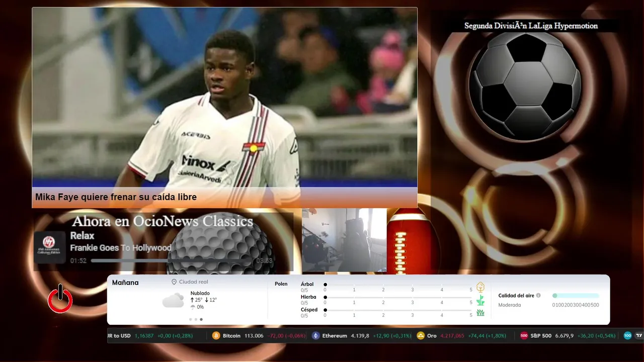The width and height of the screenshot is (644, 362).
Task: Click the Oro change +74,44 (+1,80%)
Action: pyautogui.click(x=487, y=336)
